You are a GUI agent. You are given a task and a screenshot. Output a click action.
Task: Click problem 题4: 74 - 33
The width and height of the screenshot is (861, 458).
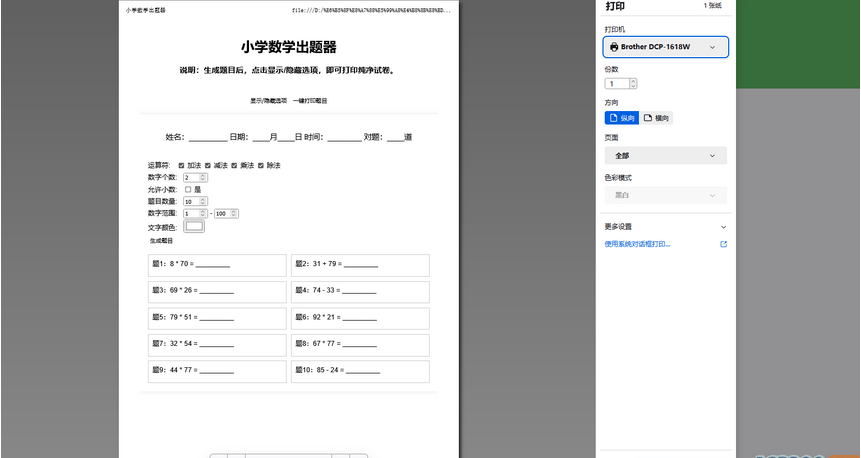coord(360,292)
